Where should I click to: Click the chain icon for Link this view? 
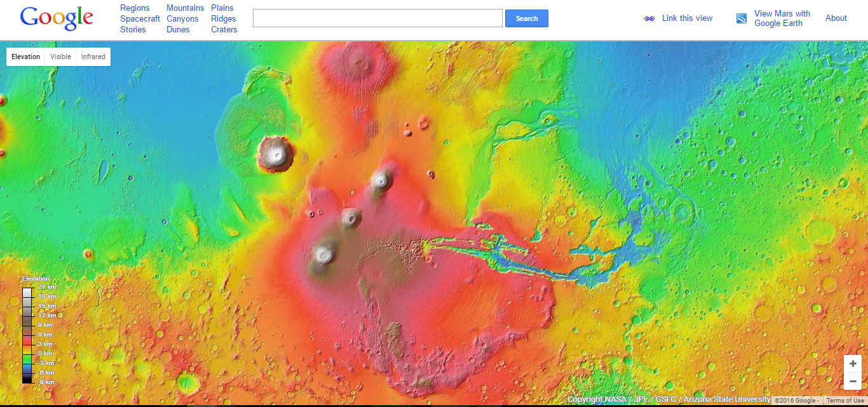649,18
